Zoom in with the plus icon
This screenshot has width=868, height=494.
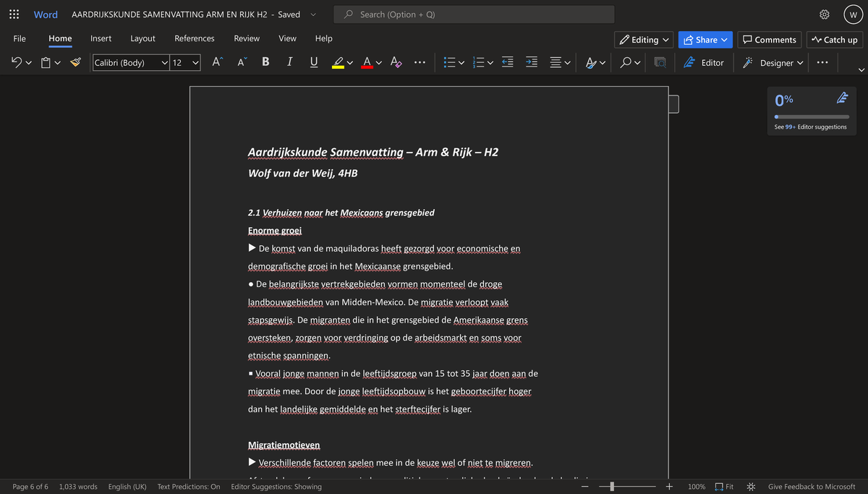pyautogui.click(x=669, y=487)
